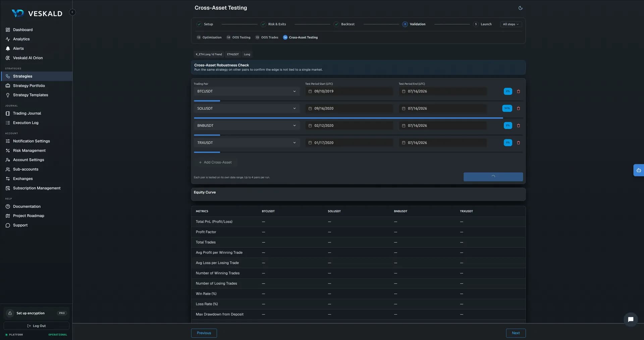Select Strategies in the sidebar
This screenshot has width=644, height=340.
(36, 76)
